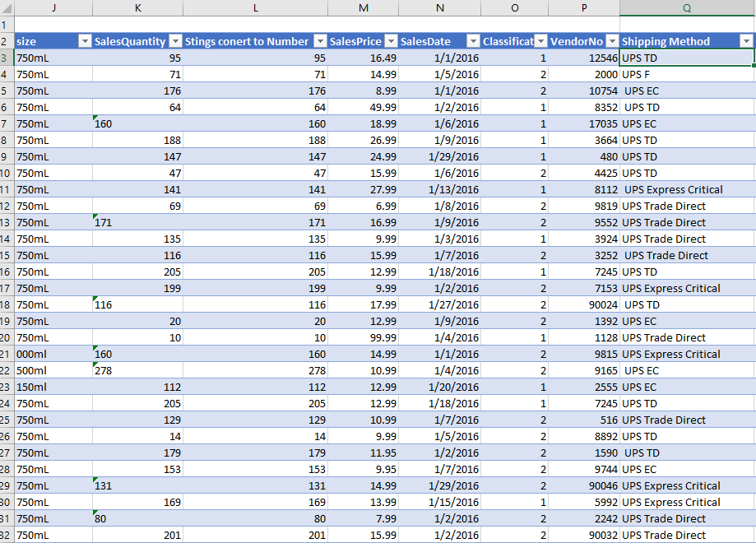Select the 150ml size cell

[53, 387]
